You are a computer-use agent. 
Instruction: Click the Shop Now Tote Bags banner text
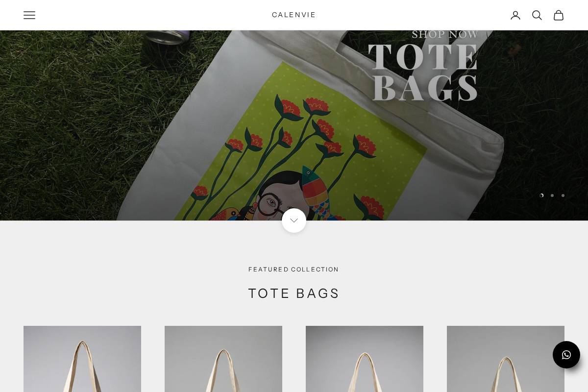(424, 66)
